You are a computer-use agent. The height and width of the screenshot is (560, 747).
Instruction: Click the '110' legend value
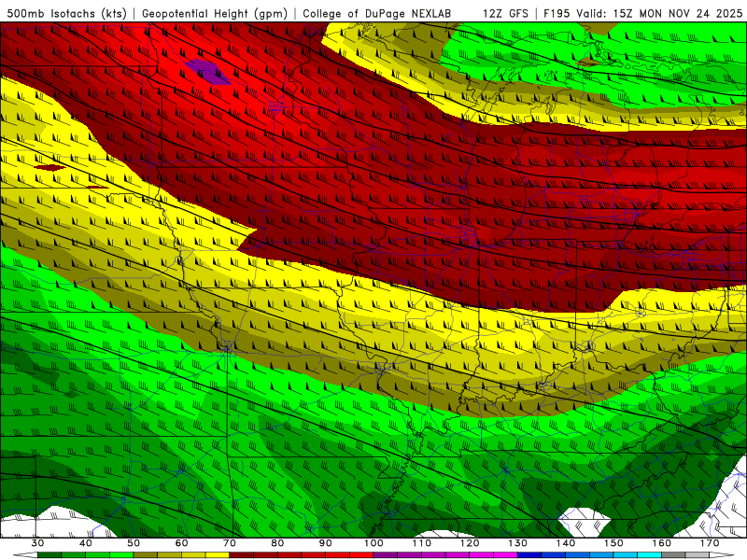click(x=422, y=543)
